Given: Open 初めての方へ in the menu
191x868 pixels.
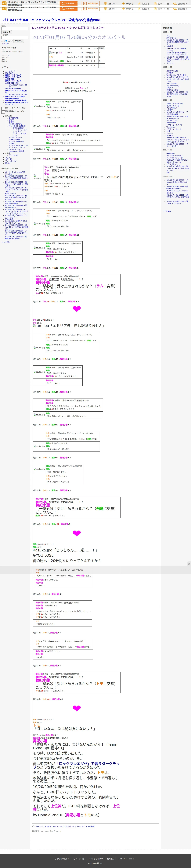Looking at the screenshot, I should pyautogui.click(x=10, y=73).
